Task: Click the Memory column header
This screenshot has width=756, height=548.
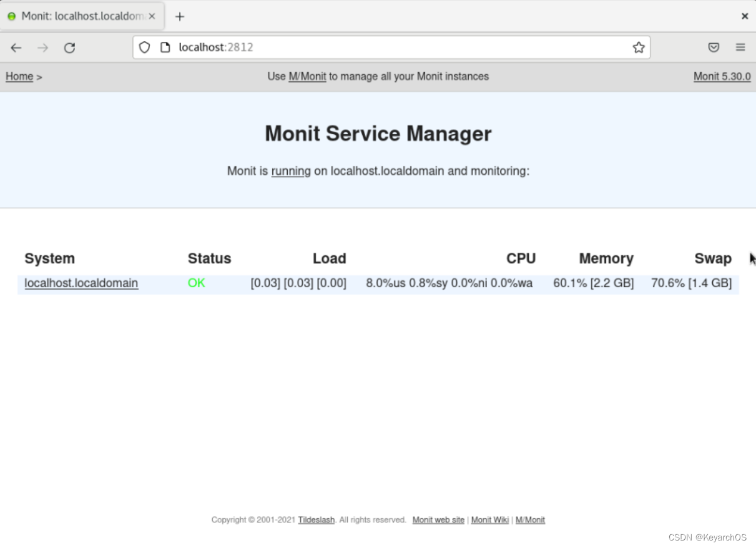Action: (x=606, y=258)
